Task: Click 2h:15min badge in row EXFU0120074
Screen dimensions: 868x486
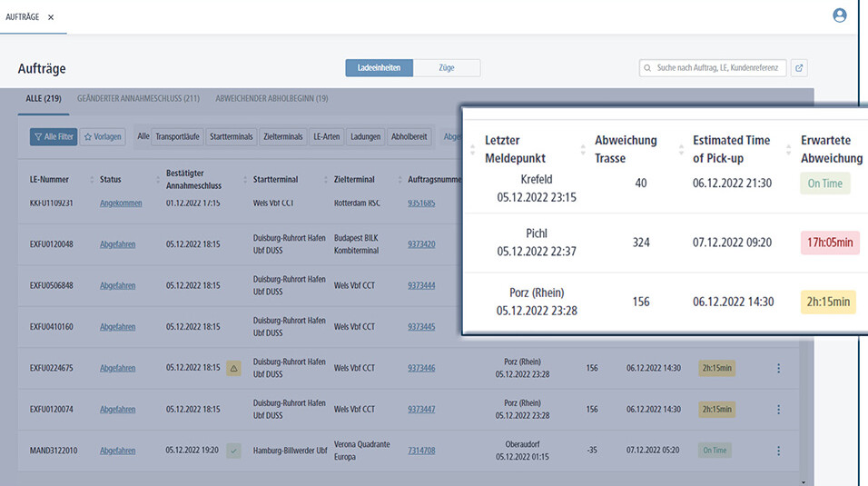Action: coord(717,410)
